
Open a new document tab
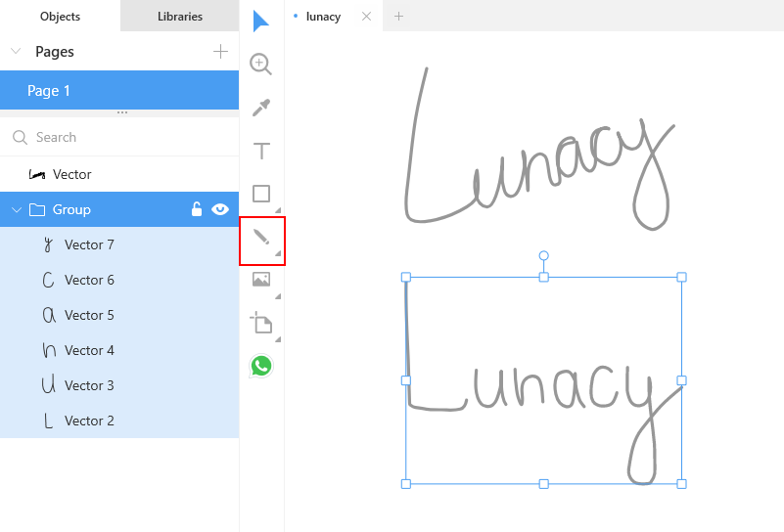coord(398,17)
